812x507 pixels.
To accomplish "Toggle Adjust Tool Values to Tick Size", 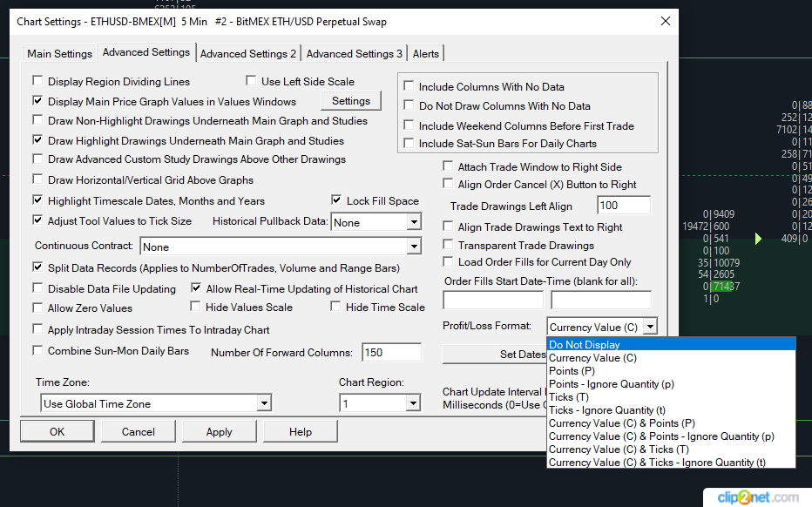I will (x=37, y=220).
